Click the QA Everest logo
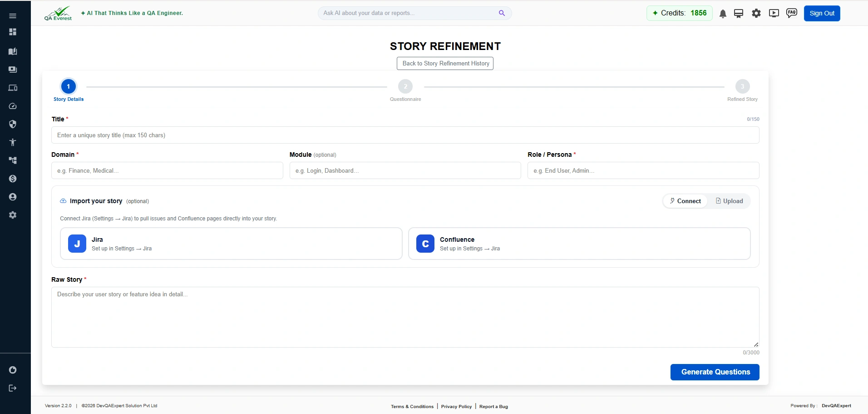The height and width of the screenshot is (414, 868). pos(58,13)
